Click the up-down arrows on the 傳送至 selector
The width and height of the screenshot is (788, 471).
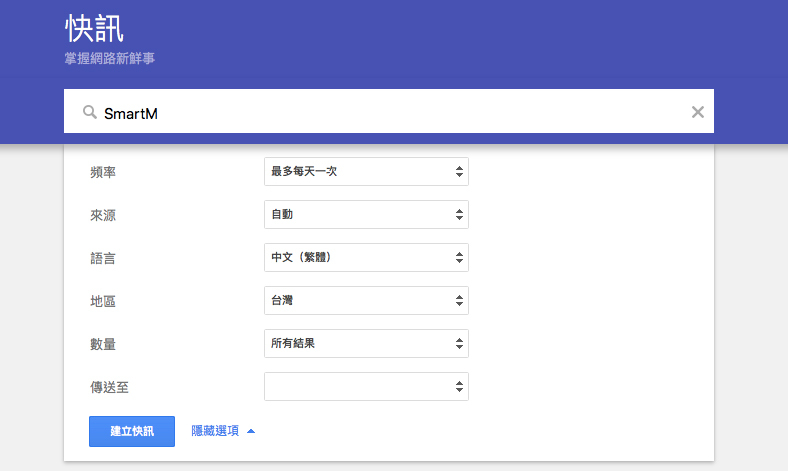click(459, 387)
